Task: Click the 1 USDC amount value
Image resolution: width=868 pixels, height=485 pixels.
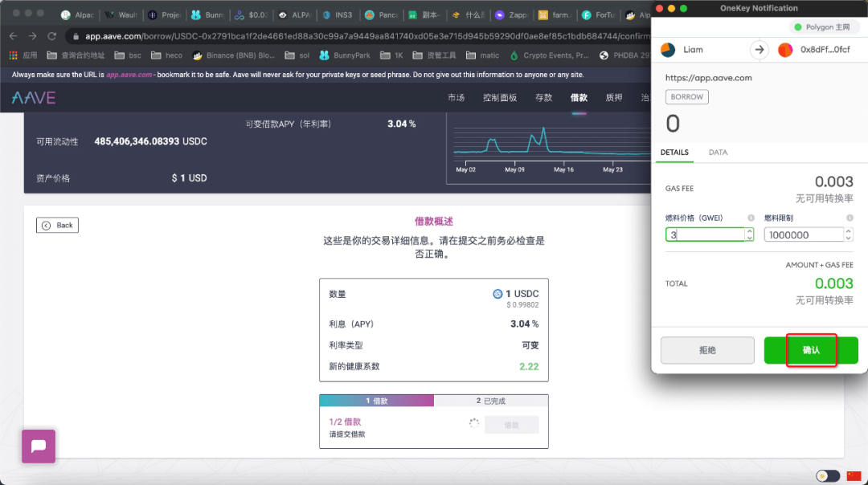Action: 517,294
